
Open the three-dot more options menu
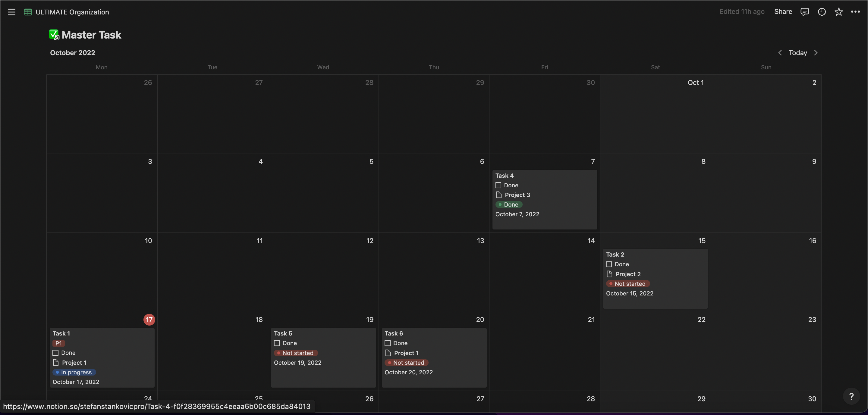(855, 12)
